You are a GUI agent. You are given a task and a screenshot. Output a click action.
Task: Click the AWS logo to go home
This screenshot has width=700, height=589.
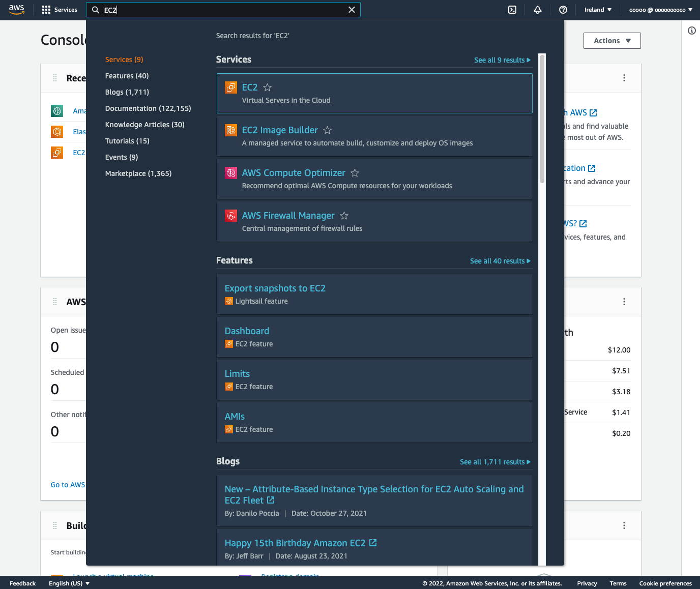point(17,9)
